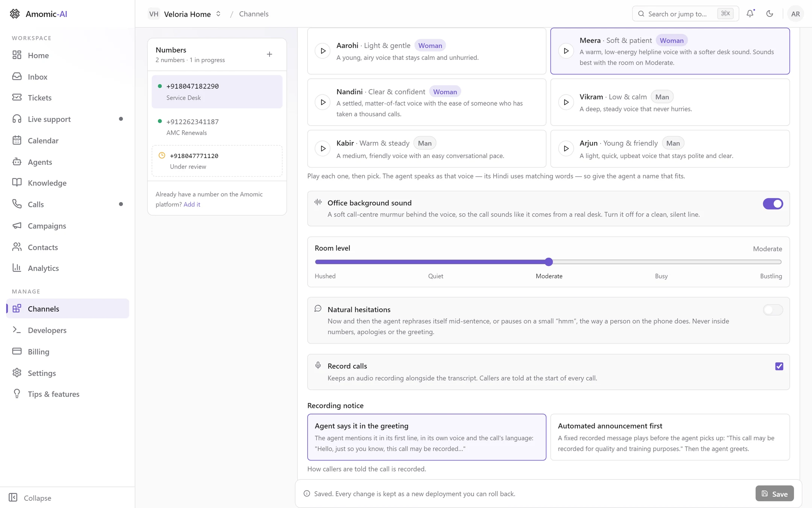
Task: Enable Natural hesitations toggle
Action: point(773,310)
